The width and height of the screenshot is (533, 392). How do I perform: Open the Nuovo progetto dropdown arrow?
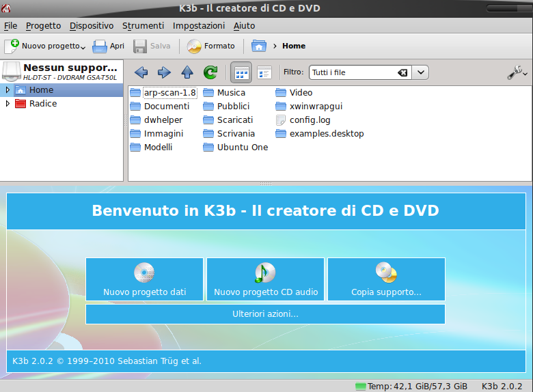(x=83, y=48)
